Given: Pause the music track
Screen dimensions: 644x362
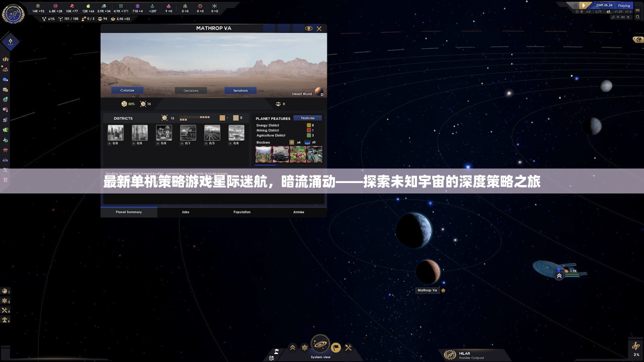Looking at the screenshot, I should click(x=618, y=17).
